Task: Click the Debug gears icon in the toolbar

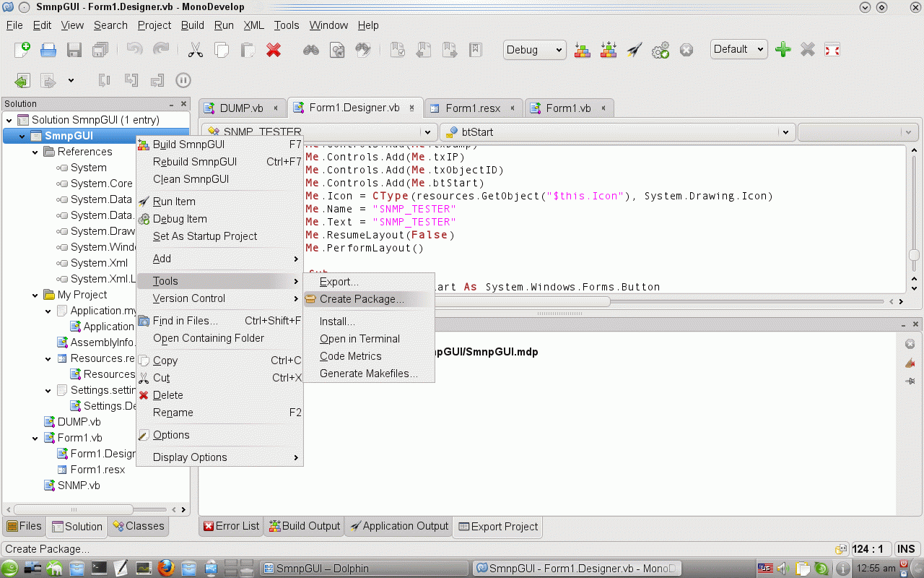Action: (x=661, y=50)
